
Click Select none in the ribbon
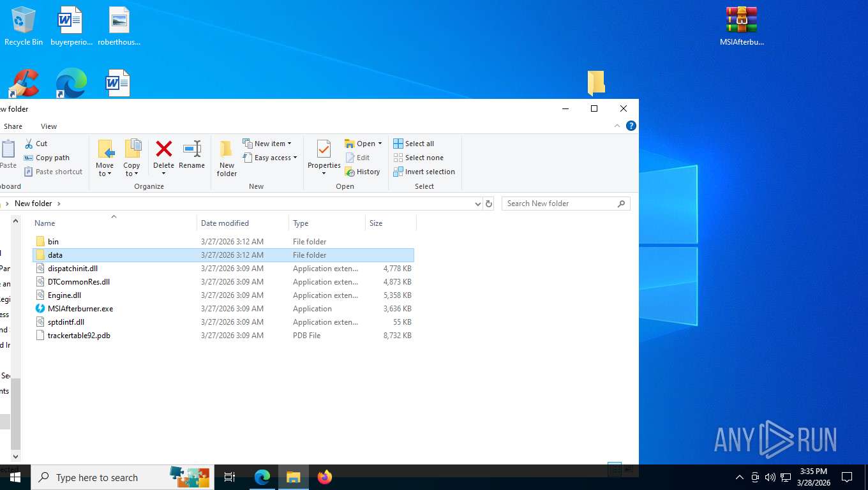[418, 158]
